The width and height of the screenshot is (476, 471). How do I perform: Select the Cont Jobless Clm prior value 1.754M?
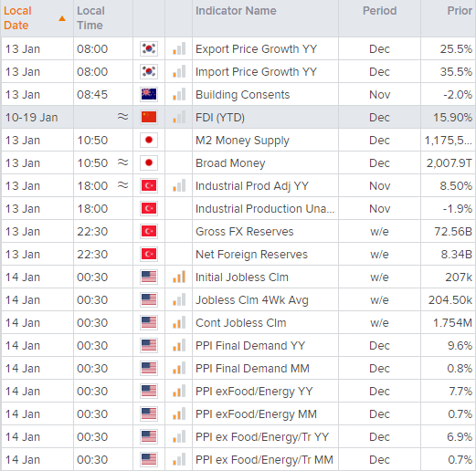click(452, 323)
